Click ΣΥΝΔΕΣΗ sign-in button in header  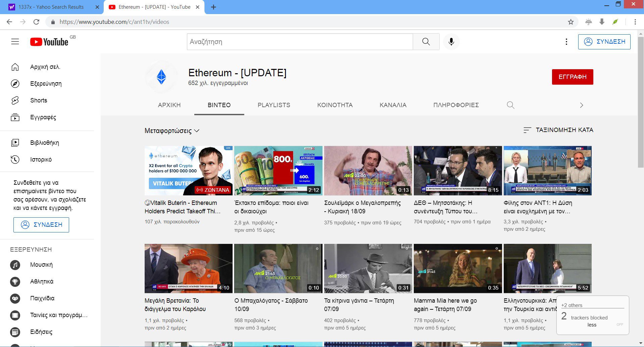click(604, 42)
